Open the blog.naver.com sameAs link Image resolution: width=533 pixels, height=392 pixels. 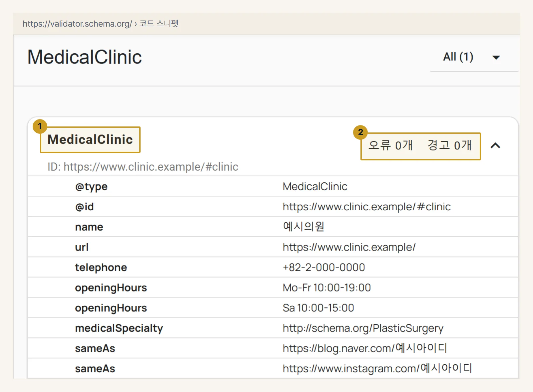point(365,348)
